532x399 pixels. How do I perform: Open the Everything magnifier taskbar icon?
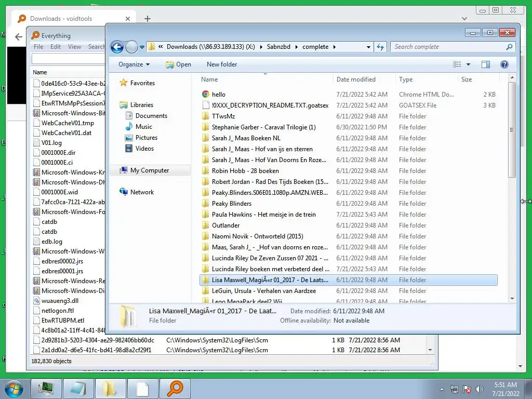175,389
